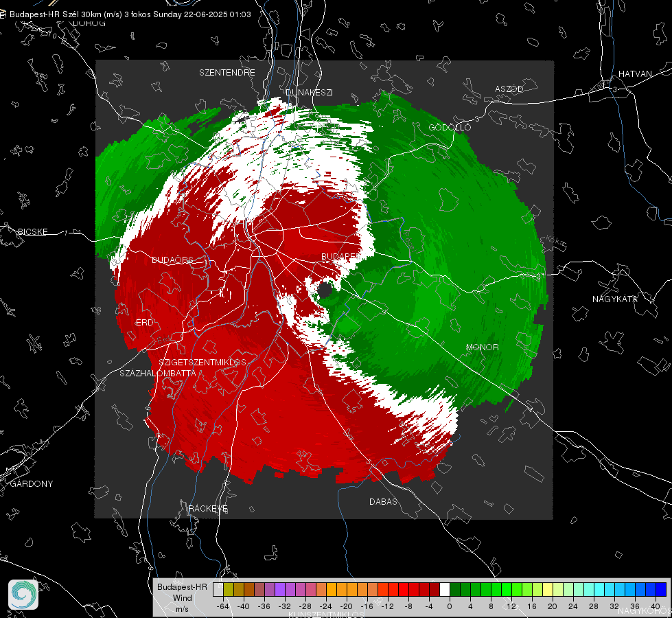Click the RÁCKEVE city label
The width and height of the screenshot is (672, 618).
[x=208, y=509]
